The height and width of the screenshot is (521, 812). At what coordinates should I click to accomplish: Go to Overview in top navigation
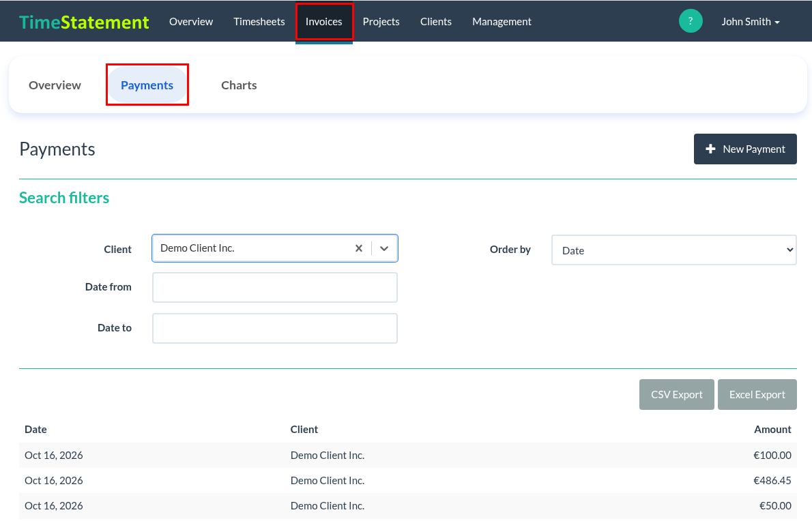pos(191,22)
